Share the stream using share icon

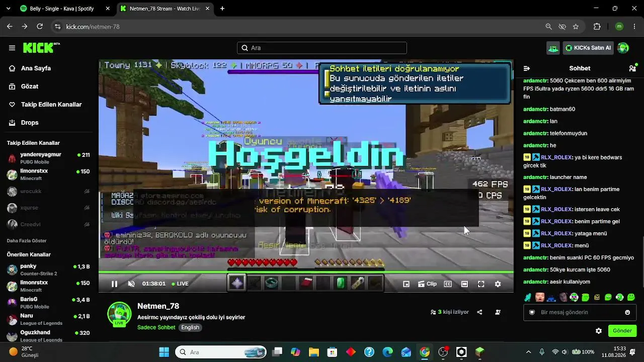(479, 312)
